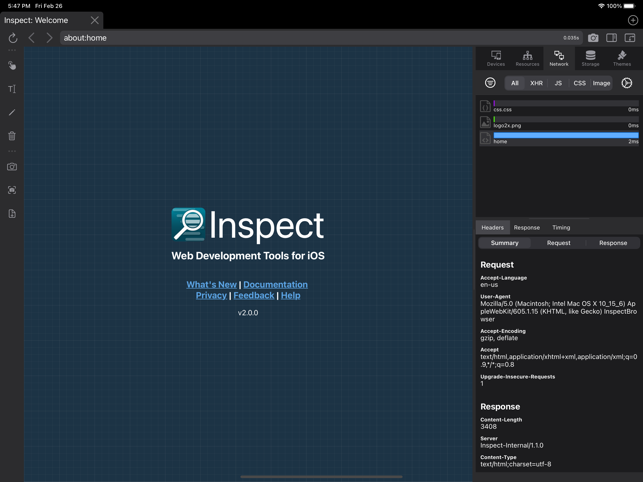Select the All filter segment

(515, 83)
